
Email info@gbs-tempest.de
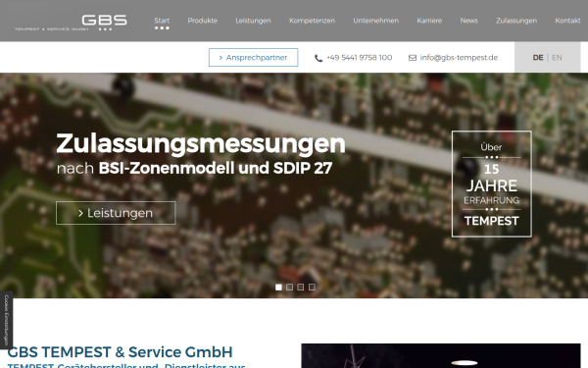pos(459,58)
